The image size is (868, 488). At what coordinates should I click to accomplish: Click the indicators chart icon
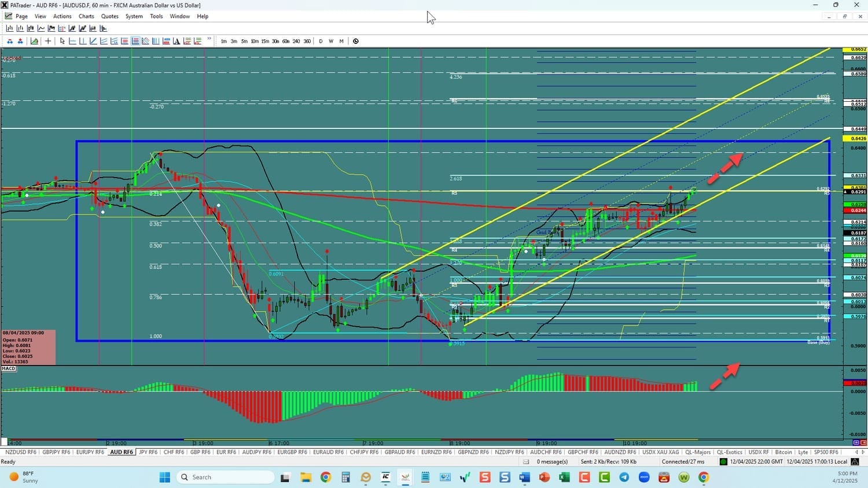pos(35,41)
